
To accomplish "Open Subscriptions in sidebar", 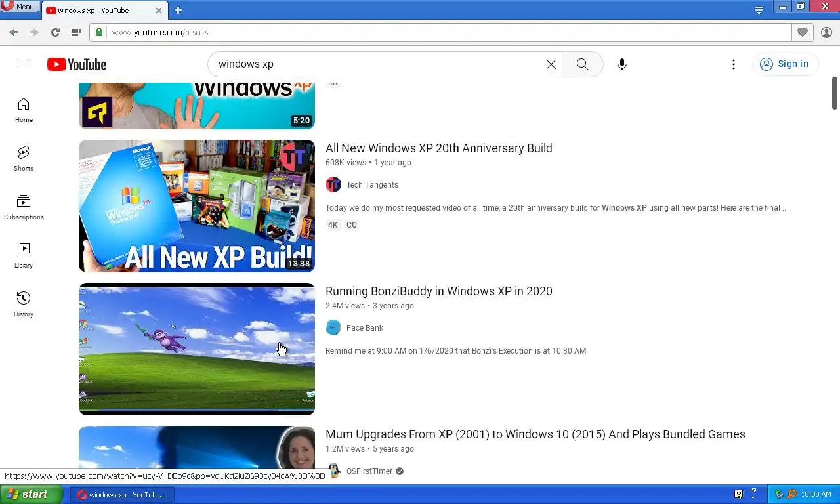I will pos(24,207).
